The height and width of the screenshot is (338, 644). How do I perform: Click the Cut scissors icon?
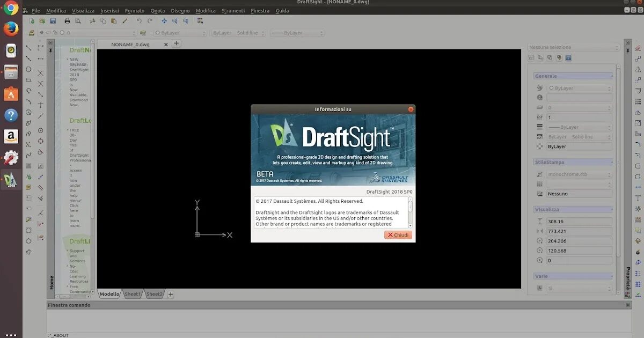pyautogui.click(x=92, y=21)
